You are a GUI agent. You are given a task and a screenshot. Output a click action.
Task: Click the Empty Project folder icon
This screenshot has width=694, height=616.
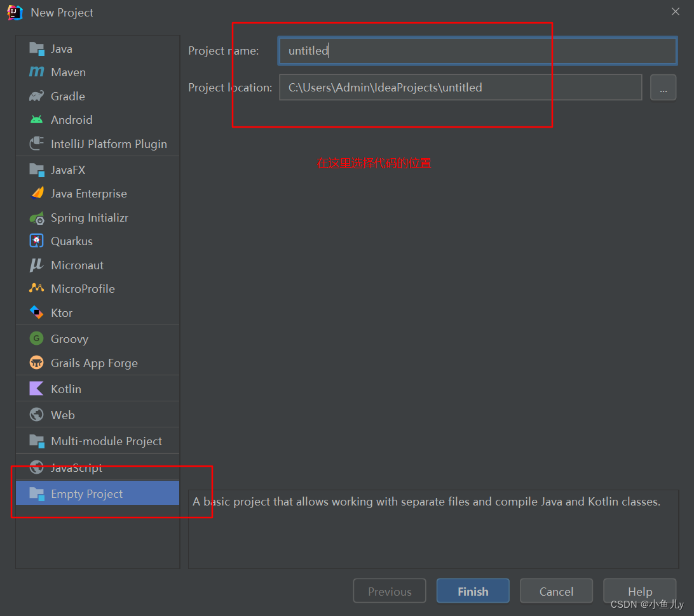(37, 493)
